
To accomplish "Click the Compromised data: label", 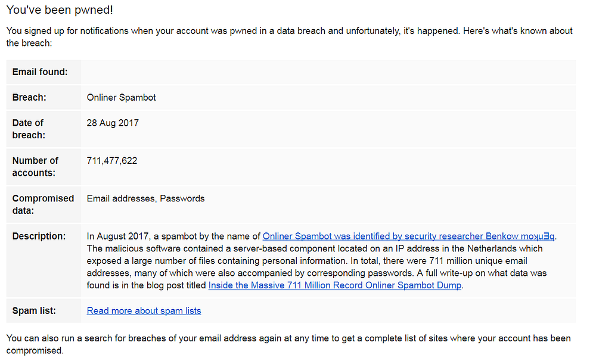I will point(43,204).
